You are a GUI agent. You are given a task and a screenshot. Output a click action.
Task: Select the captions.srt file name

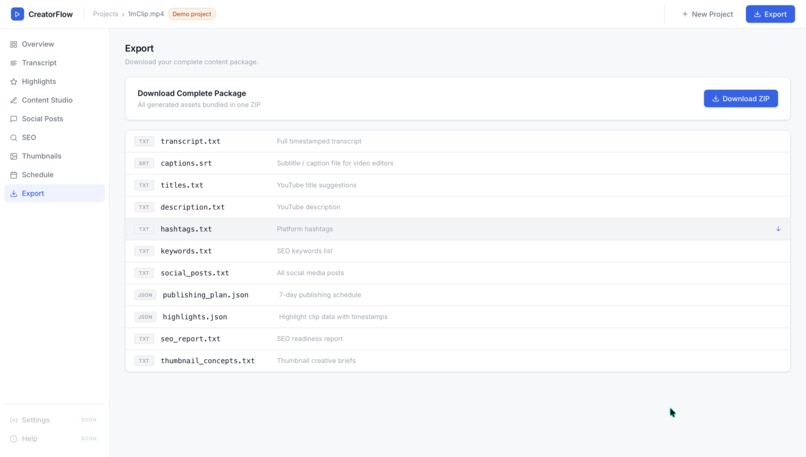[x=186, y=163]
